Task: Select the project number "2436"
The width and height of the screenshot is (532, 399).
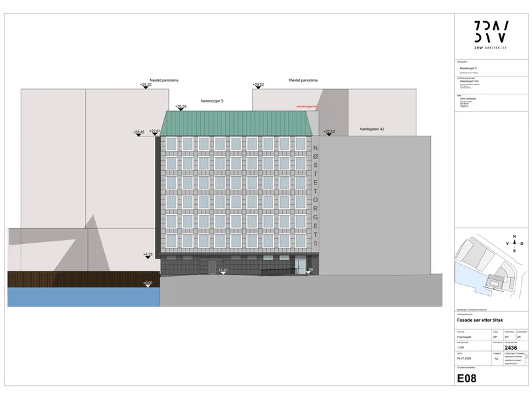Action: pos(511,348)
